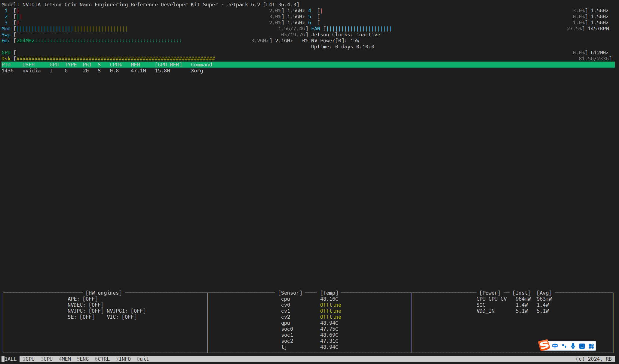
Task: Click the Uptime: 0 days 0:10:0 text
Action: tap(343, 47)
